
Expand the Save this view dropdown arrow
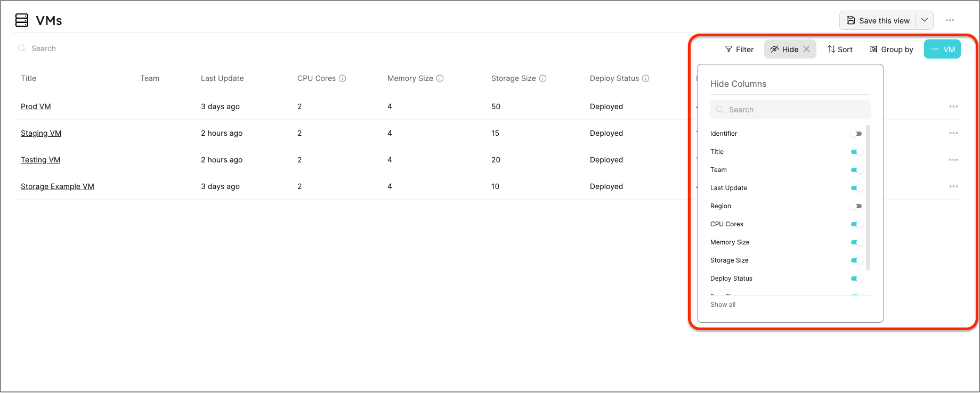click(925, 20)
